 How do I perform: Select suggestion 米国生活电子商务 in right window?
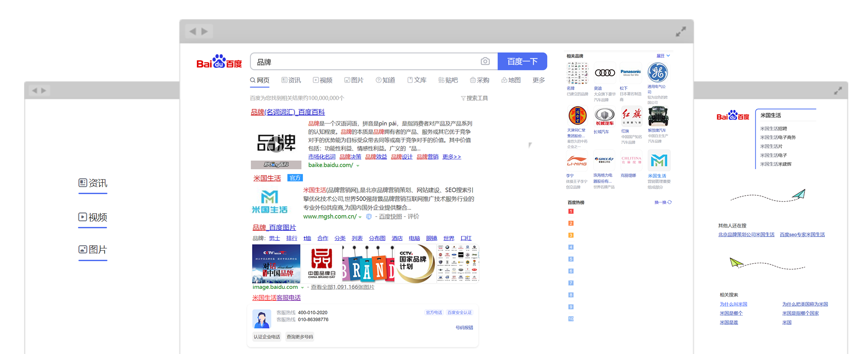pyautogui.click(x=778, y=137)
